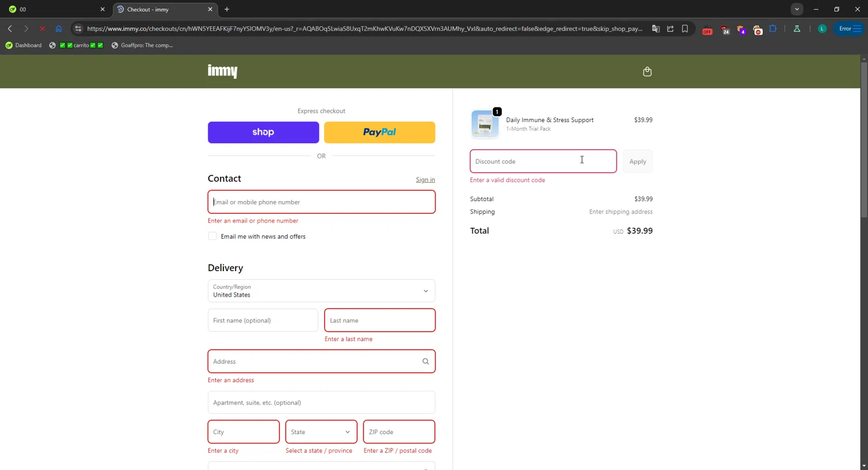Viewport: 868px width, 470px height.
Task: Open the site information icon in address bar
Action: (x=78, y=28)
